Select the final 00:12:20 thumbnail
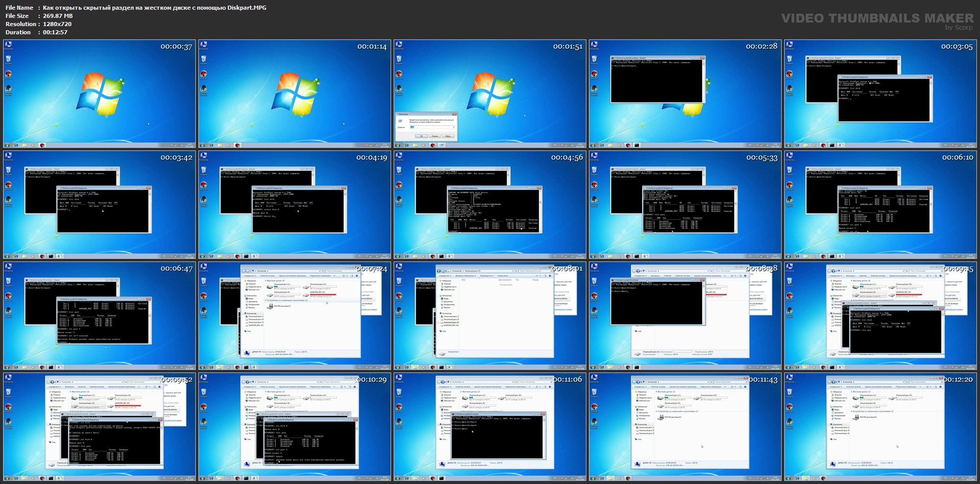This screenshot has height=484, width=980. 880,427
